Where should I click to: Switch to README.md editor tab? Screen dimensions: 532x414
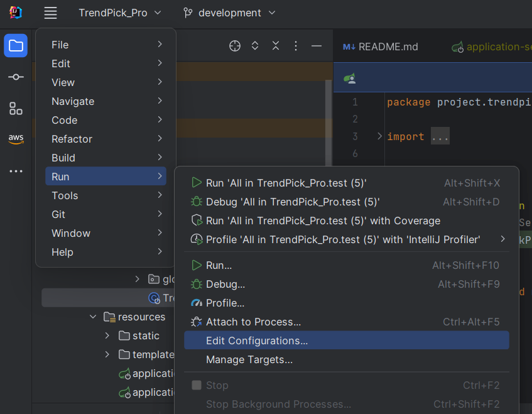(381, 46)
